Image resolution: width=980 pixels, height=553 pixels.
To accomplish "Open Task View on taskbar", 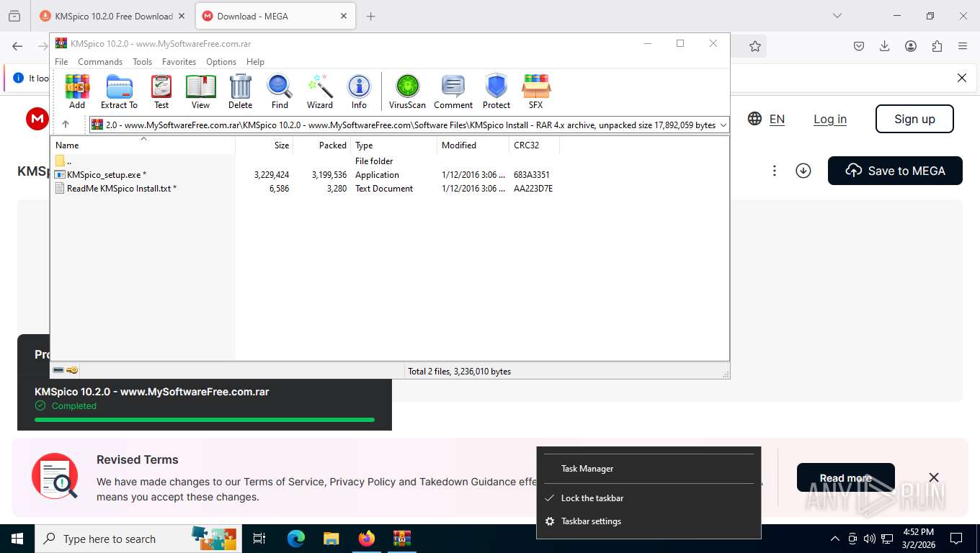I will (259, 539).
